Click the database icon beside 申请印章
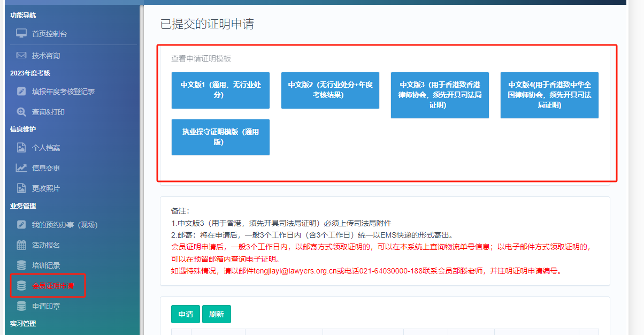The width and height of the screenshot is (644, 335). tap(21, 306)
